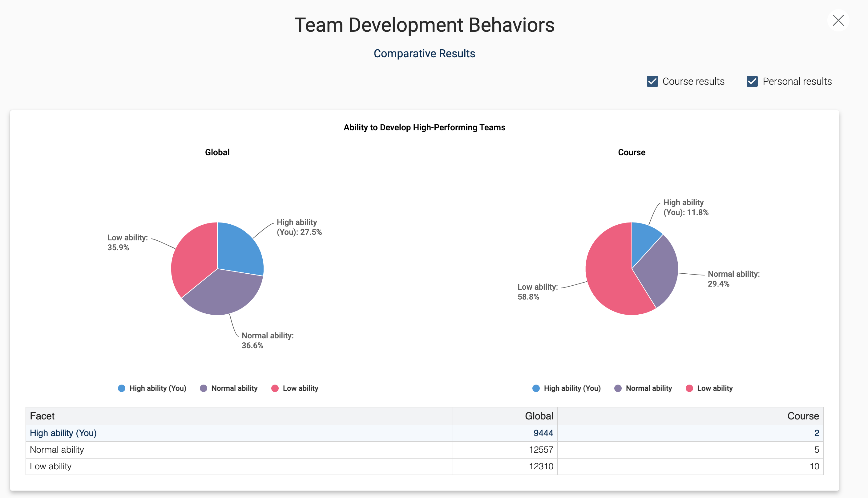Toggle Normal ability legend dot in Course chart
Viewport: 868px width, 498px height.
tap(618, 388)
